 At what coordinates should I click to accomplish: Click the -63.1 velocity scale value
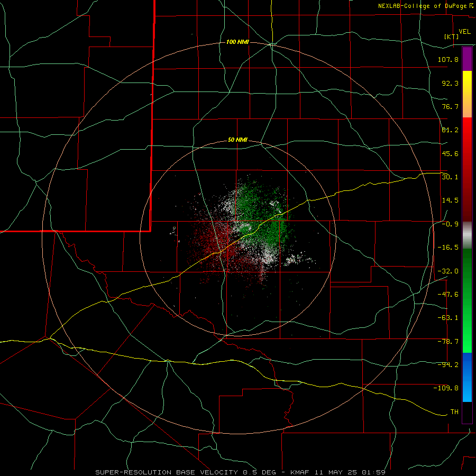448,318
